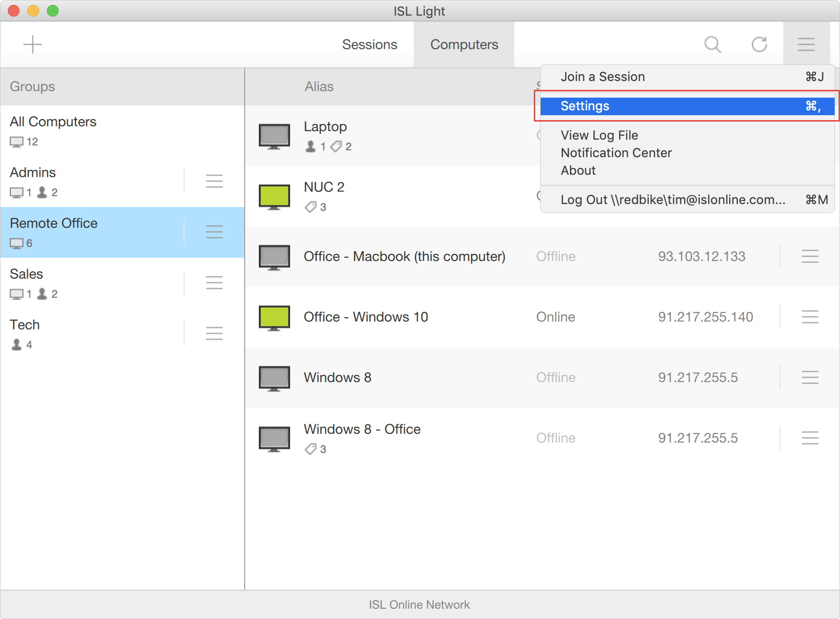Viewport: 840px width, 619px height.
Task: Toggle the main hamburger menu icon
Action: (806, 44)
